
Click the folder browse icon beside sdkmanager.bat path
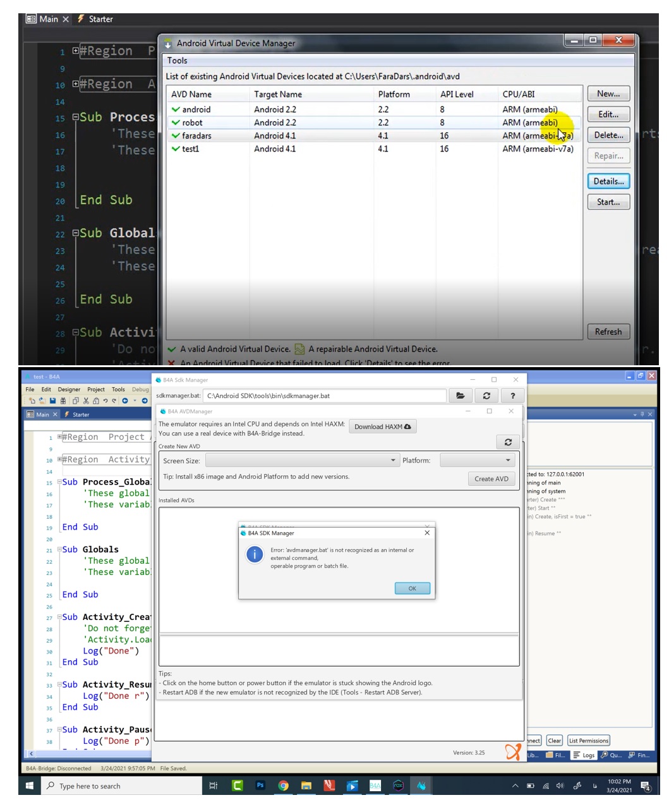pos(460,396)
